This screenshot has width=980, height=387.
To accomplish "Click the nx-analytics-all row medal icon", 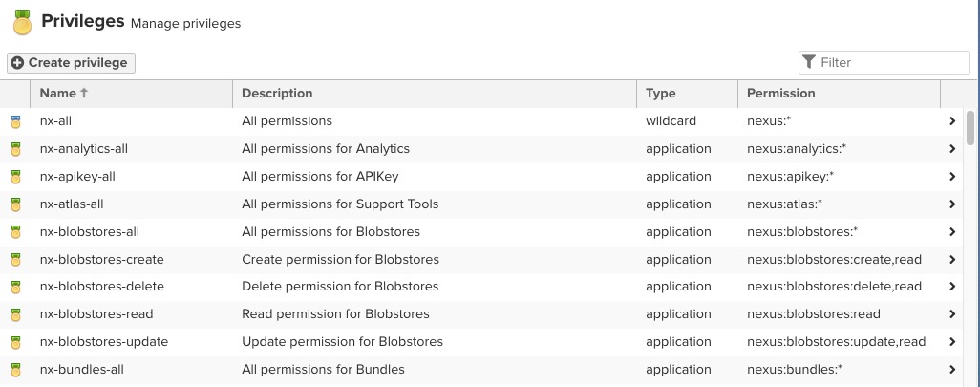I will pyautogui.click(x=15, y=149).
